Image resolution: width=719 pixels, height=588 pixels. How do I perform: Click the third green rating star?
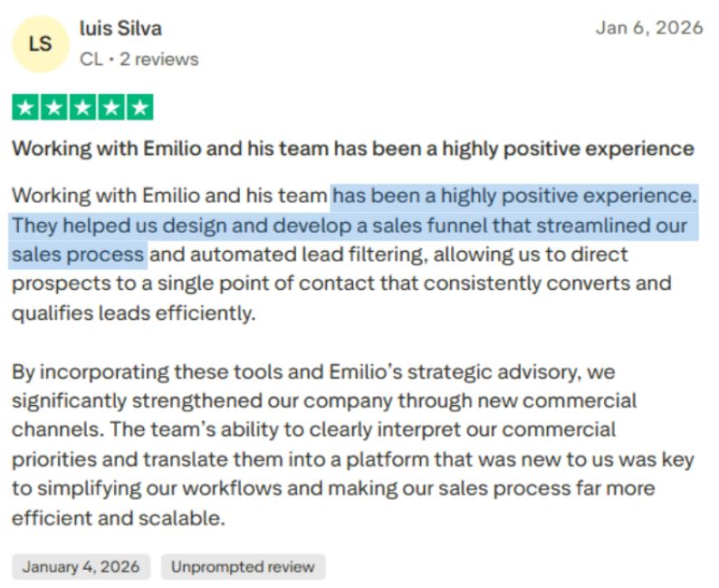[82, 107]
